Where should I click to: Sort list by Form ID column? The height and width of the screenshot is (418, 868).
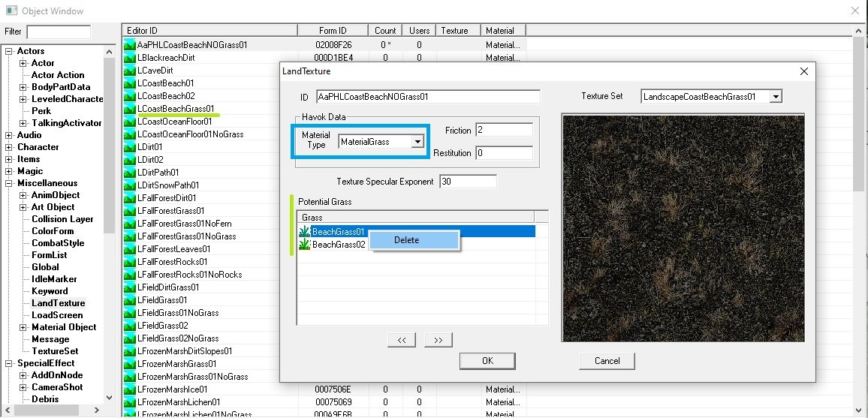[333, 31]
